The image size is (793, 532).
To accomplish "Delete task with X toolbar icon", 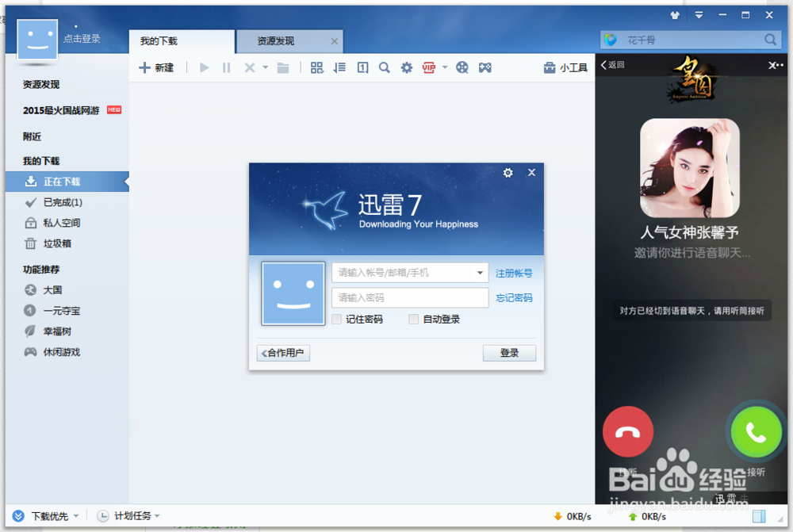I will (249, 67).
